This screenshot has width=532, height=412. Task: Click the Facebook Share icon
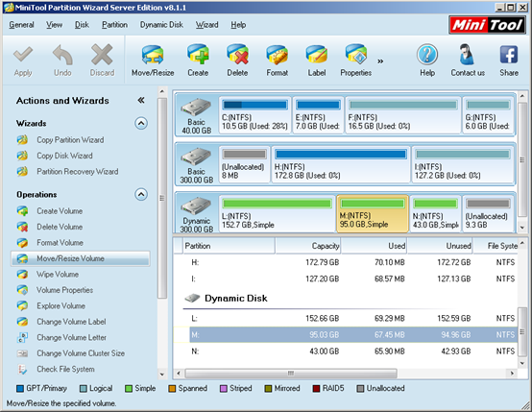pos(509,55)
